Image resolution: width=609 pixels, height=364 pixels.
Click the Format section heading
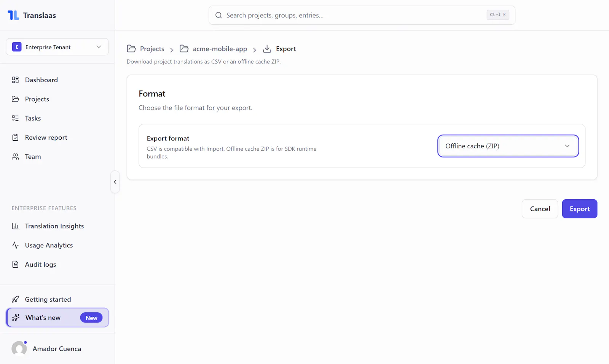pos(152,94)
